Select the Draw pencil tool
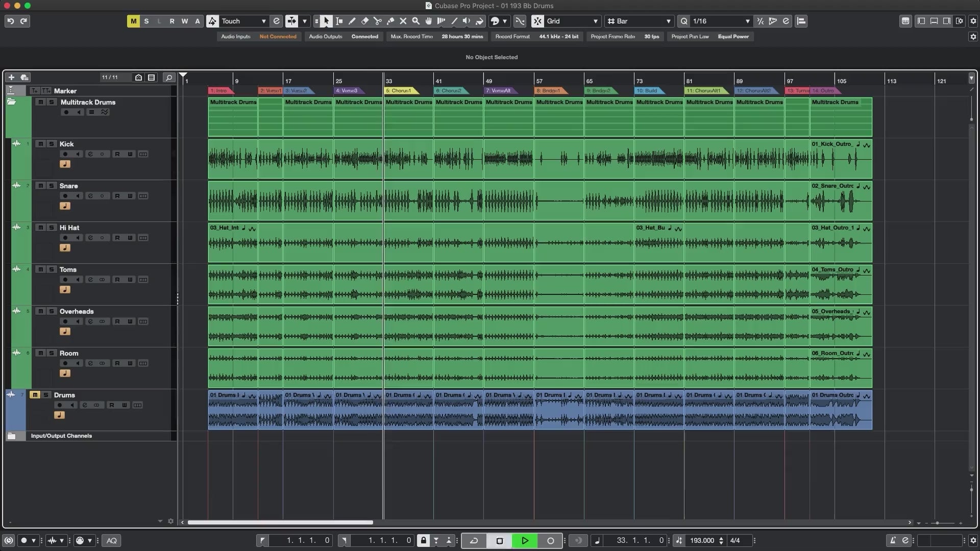The width and height of the screenshot is (980, 551). (352, 21)
